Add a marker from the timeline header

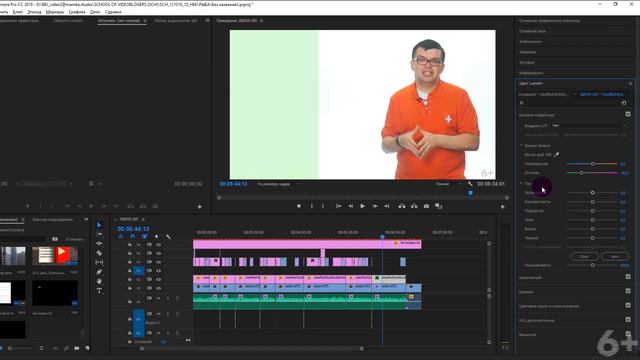tap(156, 237)
